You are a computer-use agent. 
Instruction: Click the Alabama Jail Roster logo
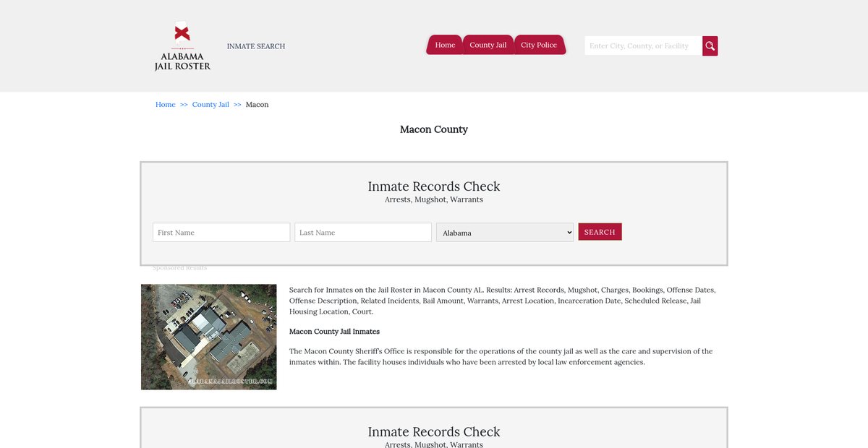(x=182, y=48)
